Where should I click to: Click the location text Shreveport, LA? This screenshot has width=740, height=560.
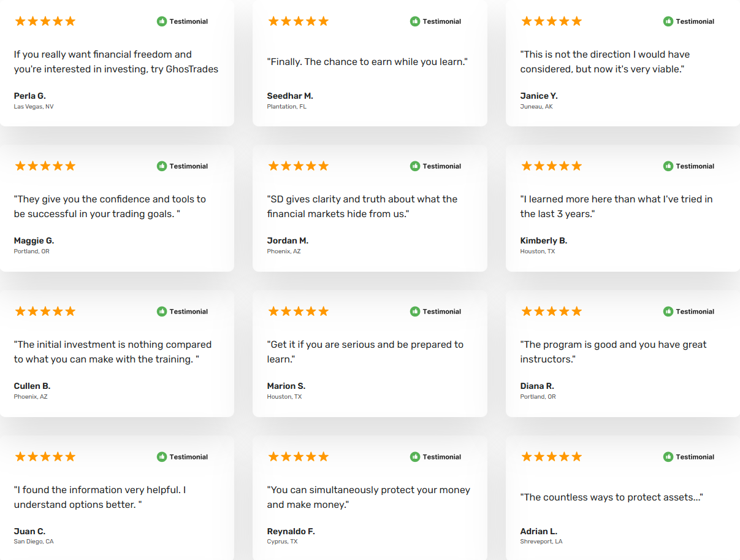click(541, 542)
